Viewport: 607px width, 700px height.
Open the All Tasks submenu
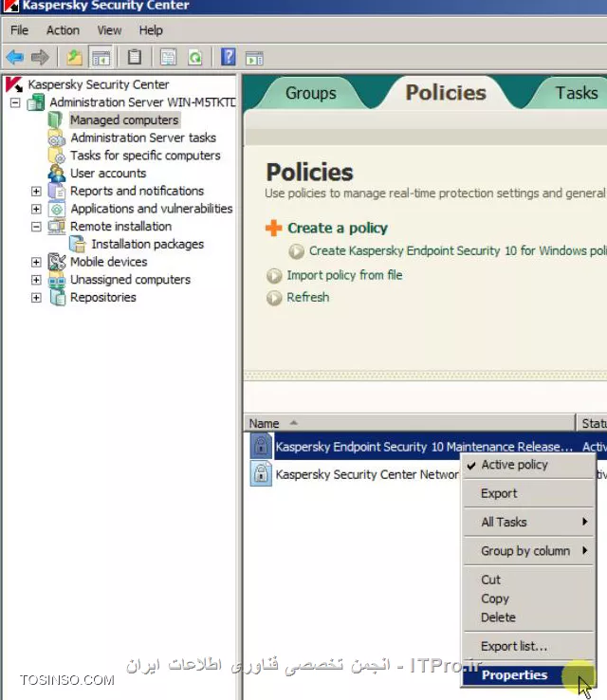[529, 522]
